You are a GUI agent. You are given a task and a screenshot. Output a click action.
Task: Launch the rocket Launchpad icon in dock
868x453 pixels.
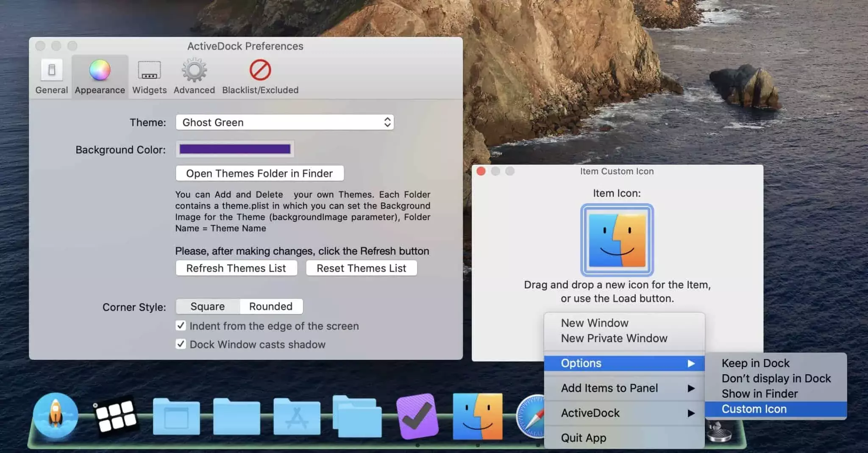click(56, 415)
